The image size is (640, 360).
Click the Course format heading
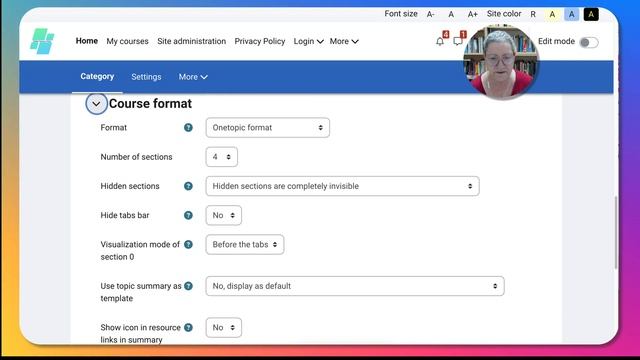150,104
